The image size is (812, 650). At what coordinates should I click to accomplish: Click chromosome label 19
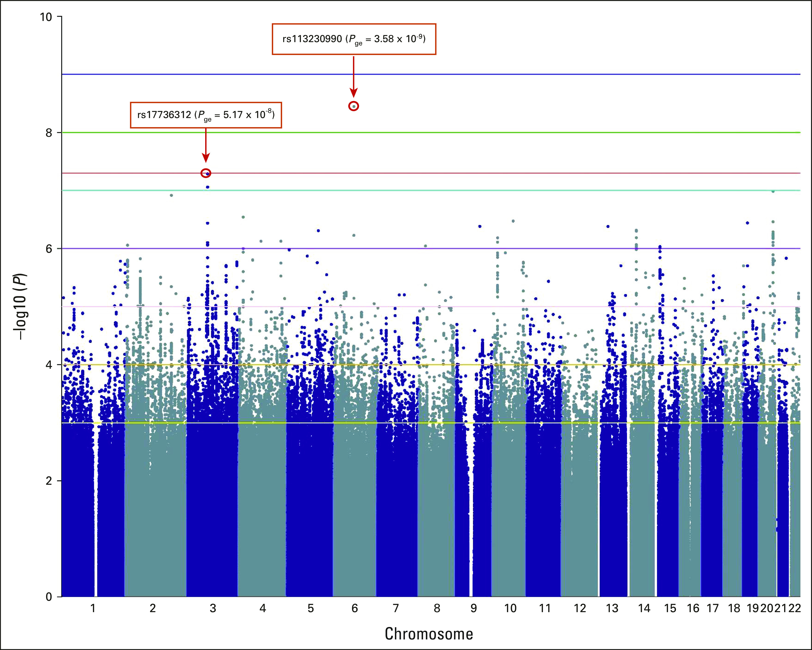click(x=753, y=608)
